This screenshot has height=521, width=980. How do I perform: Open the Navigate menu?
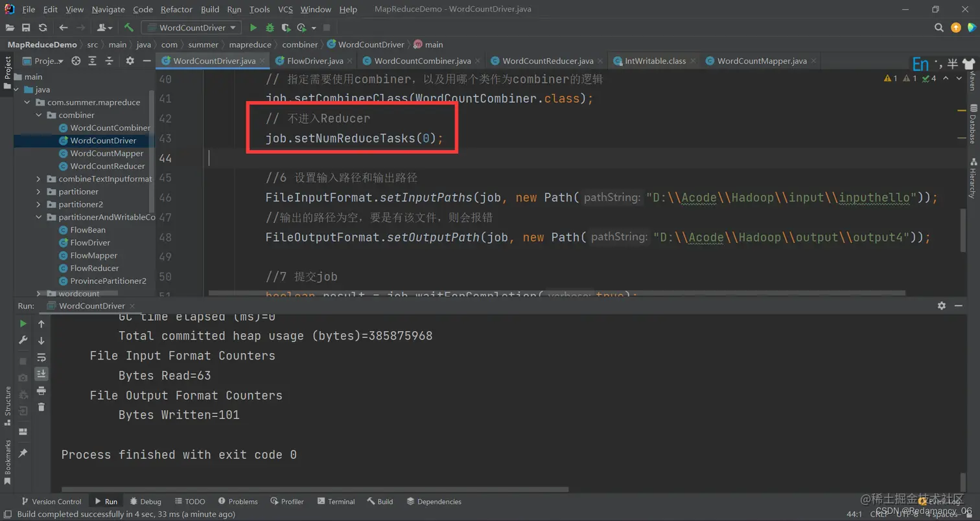[x=108, y=9]
